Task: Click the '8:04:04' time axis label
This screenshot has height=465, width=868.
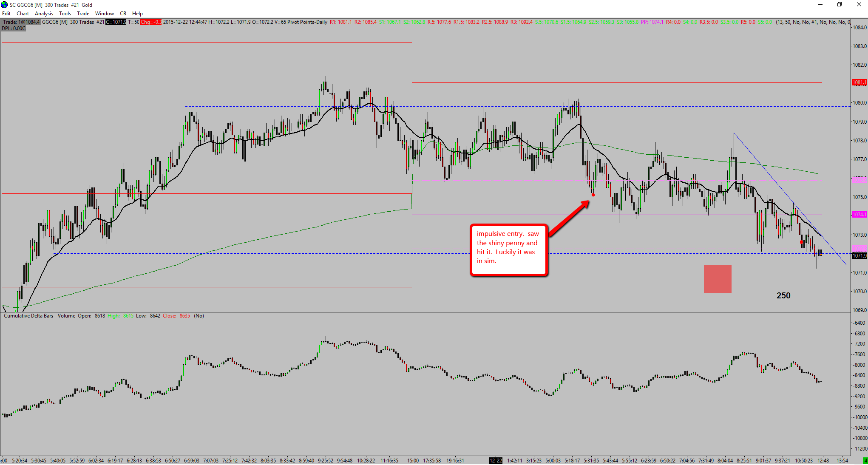Action: (x=725, y=461)
